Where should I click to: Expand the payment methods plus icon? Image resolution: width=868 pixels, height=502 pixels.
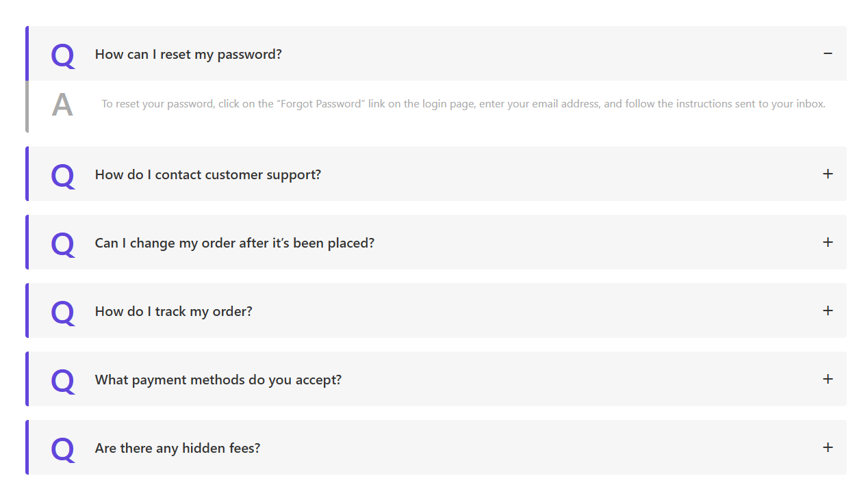(x=828, y=379)
